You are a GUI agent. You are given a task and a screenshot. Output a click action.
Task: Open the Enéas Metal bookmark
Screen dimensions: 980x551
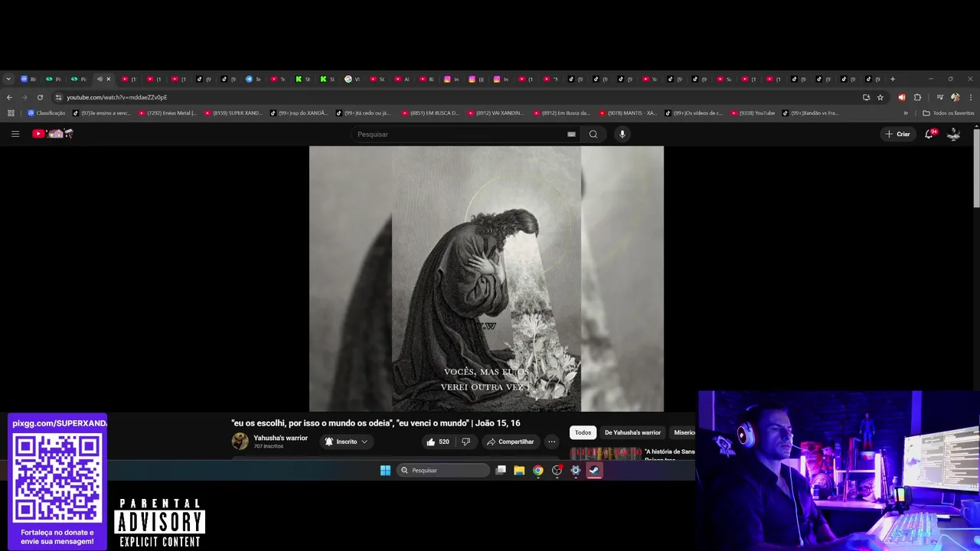coord(167,113)
